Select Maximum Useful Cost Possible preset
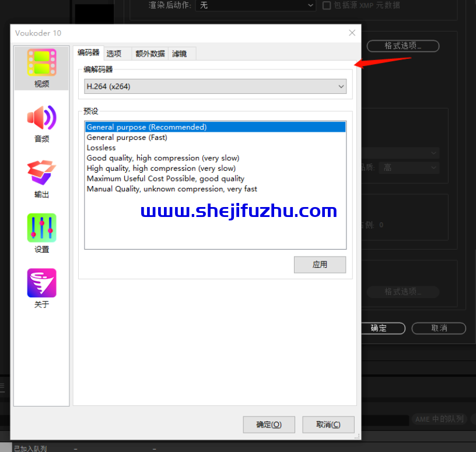476x452 pixels. (215, 179)
